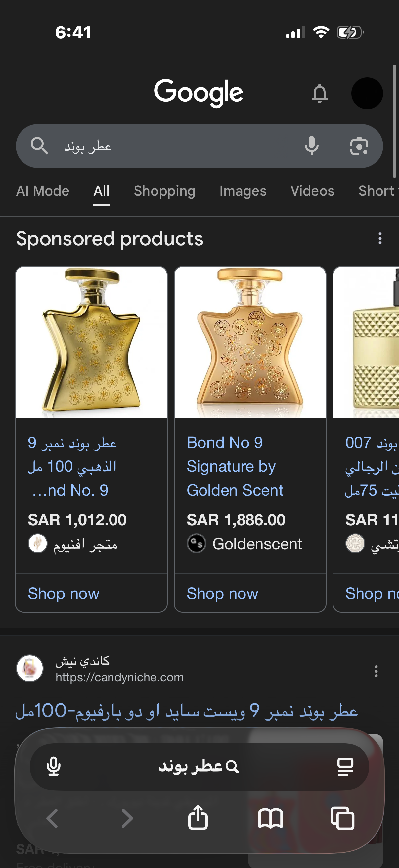This screenshot has height=868, width=399.
Task: Go back with Safari's back arrow
Action: pyautogui.click(x=53, y=818)
